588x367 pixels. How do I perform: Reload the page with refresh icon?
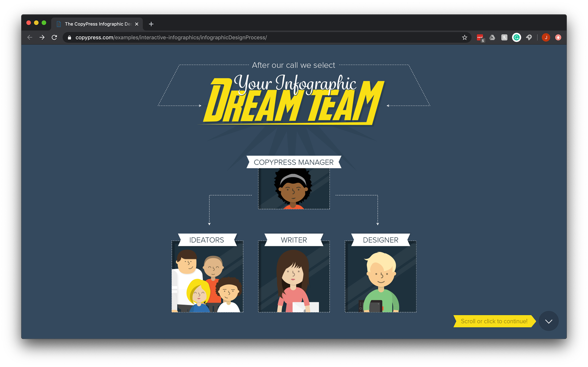pyautogui.click(x=54, y=37)
